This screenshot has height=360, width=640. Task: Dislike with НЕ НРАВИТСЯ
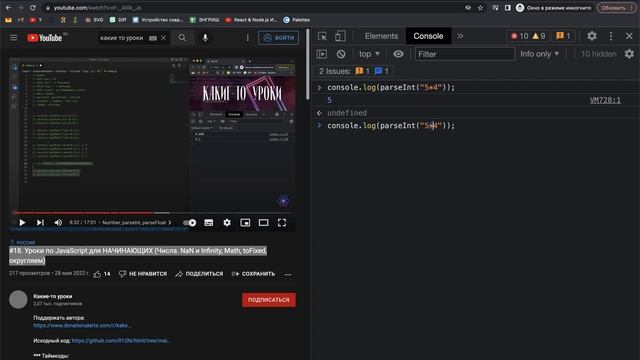143,274
